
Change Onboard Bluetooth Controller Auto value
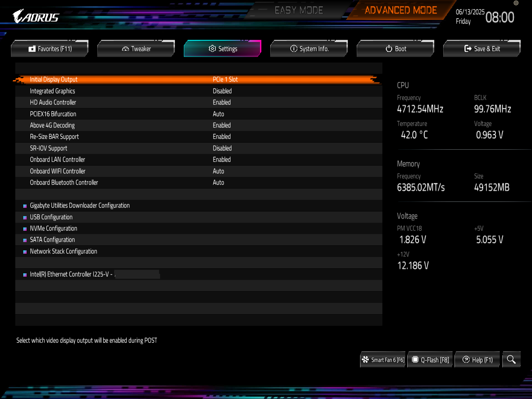(x=218, y=183)
